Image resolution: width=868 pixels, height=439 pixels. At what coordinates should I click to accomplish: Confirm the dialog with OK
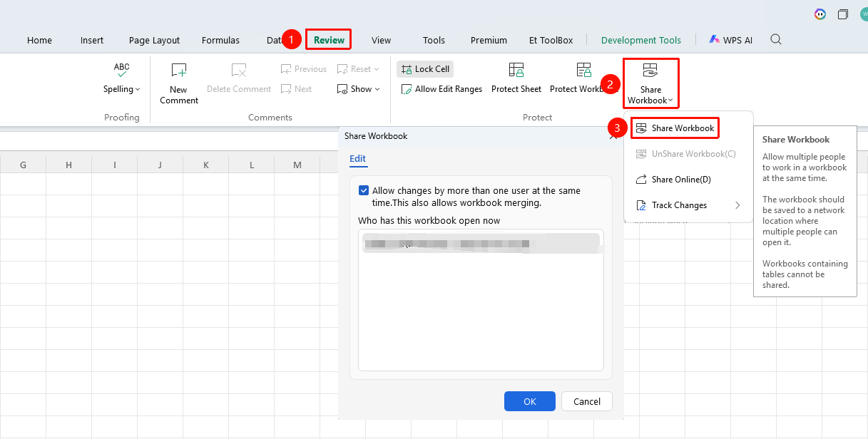[x=530, y=401]
